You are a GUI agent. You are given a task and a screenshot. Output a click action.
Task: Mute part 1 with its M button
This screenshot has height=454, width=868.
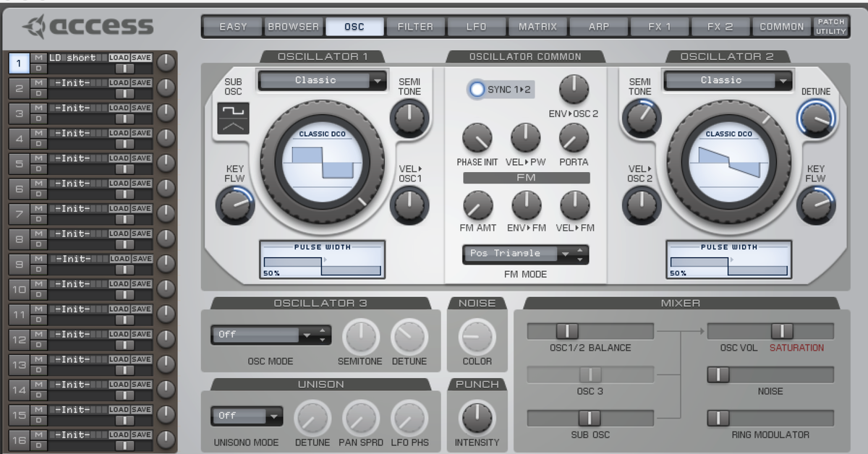coord(38,57)
